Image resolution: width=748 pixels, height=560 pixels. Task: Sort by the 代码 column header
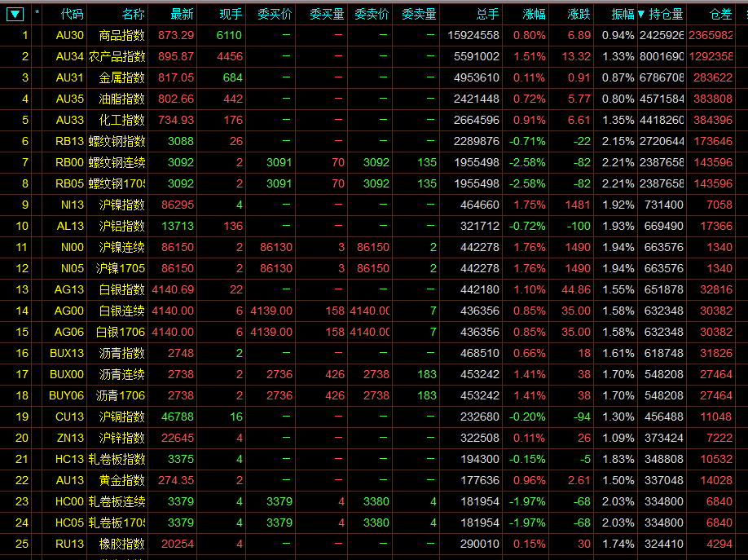[72, 14]
